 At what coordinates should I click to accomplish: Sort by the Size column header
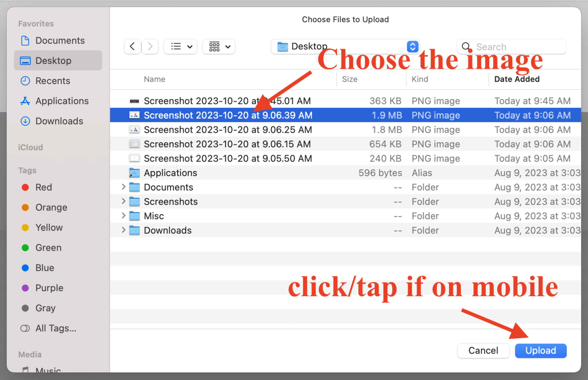click(350, 79)
